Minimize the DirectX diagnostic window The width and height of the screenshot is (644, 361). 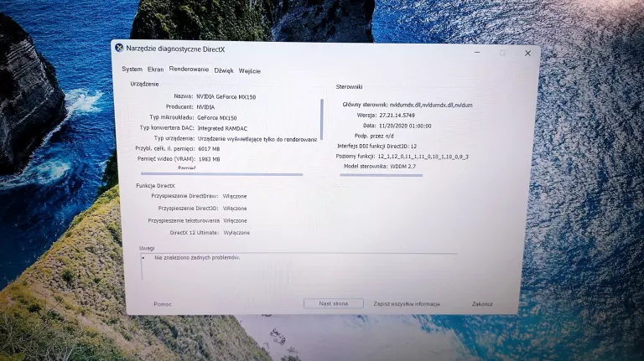coord(477,53)
